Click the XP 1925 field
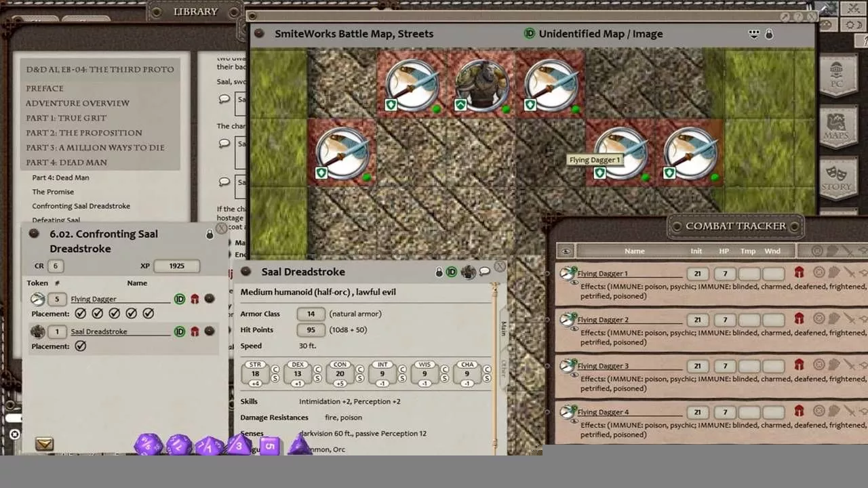The height and width of the screenshot is (488, 868). tap(176, 266)
